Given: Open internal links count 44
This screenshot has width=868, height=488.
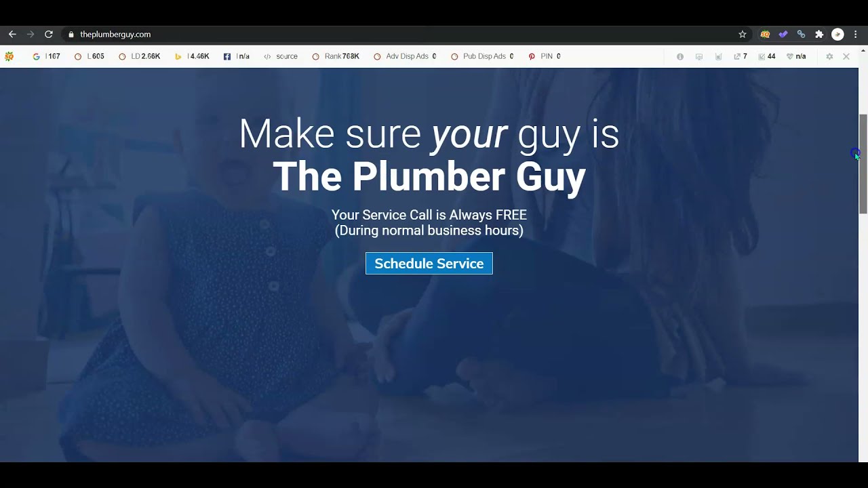Looking at the screenshot, I should 767,56.
